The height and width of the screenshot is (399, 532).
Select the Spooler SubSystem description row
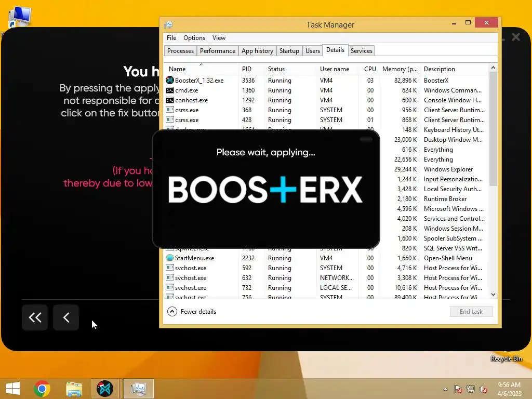pyautogui.click(x=453, y=238)
